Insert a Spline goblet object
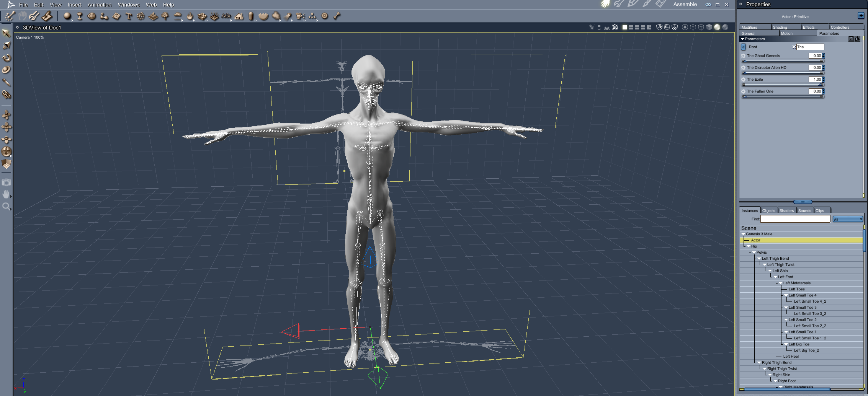The height and width of the screenshot is (396, 868). [x=80, y=16]
